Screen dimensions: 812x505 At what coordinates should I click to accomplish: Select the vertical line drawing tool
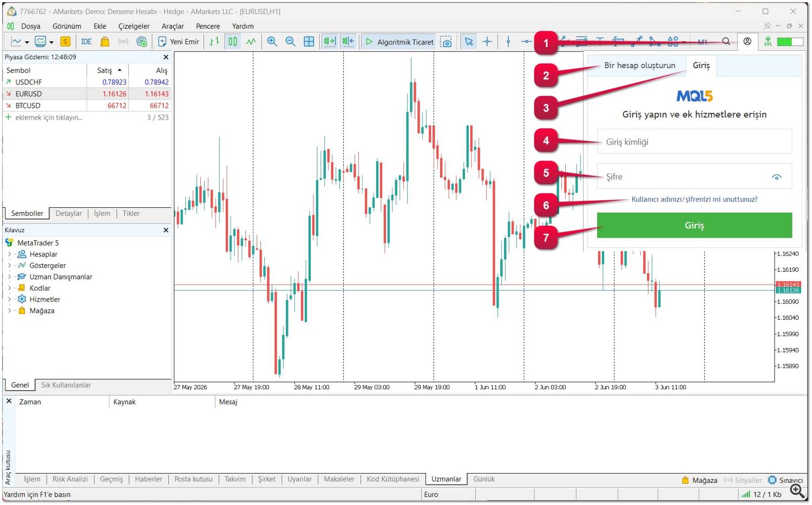pyautogui.click(x=508, y=42)
